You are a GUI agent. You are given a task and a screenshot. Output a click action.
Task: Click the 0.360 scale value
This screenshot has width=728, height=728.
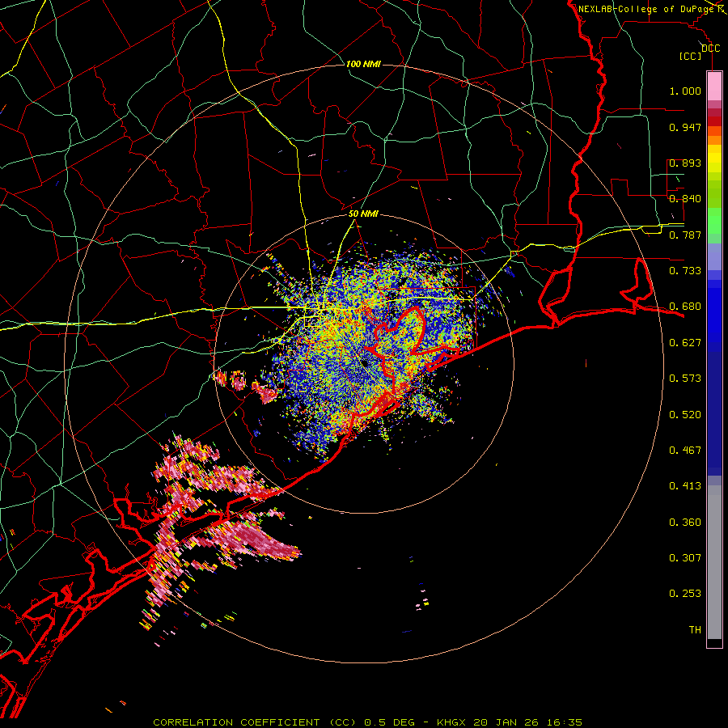685,523
